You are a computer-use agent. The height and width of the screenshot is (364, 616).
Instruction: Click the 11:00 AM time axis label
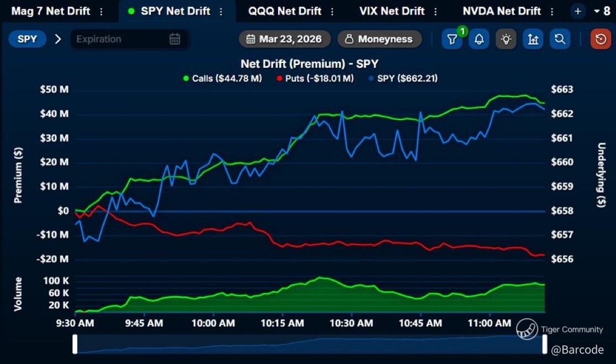click(490, 323)
